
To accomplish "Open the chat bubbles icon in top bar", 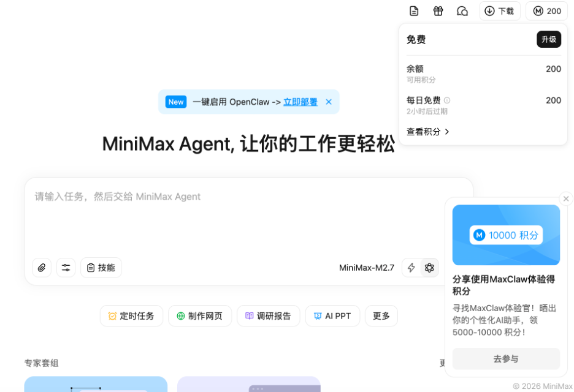I will pos(462,11).
